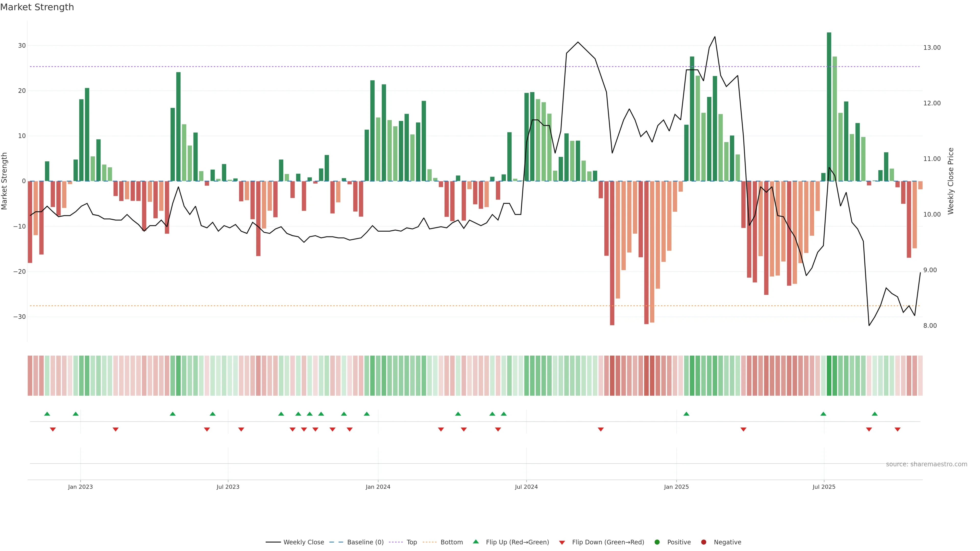
Task: Click the Positive green dot legend icon
Action: click(657, 542)
